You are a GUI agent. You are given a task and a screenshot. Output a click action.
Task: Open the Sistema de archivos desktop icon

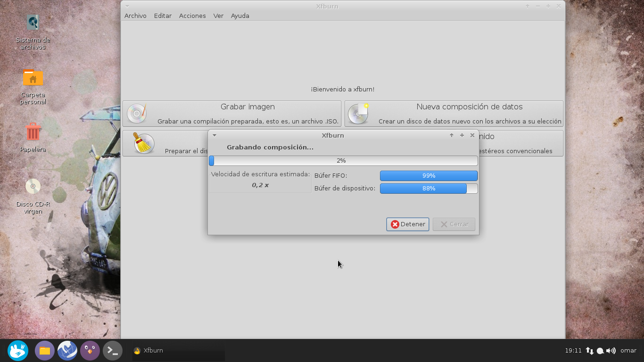[x=33, y=23]
